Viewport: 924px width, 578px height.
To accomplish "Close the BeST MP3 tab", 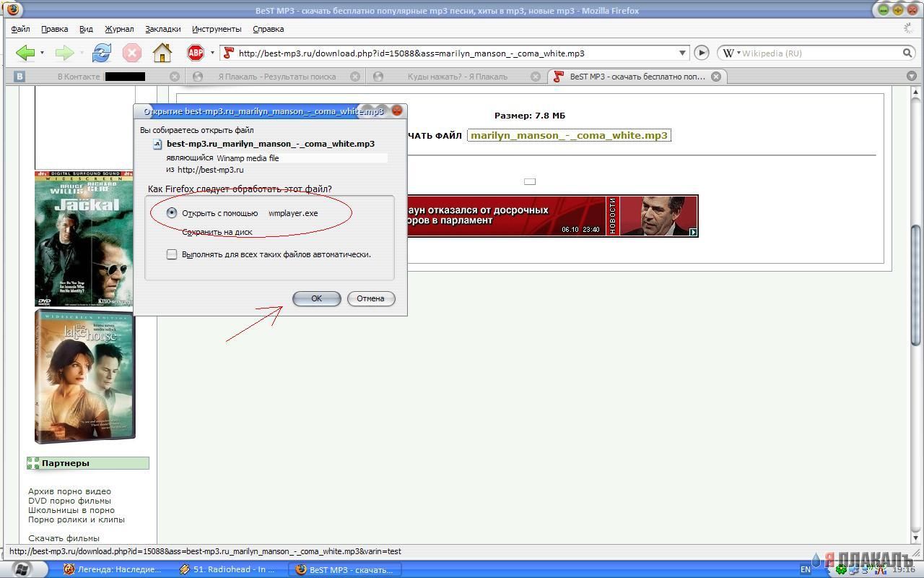I will pyautogui.click(x=716, y=76).
